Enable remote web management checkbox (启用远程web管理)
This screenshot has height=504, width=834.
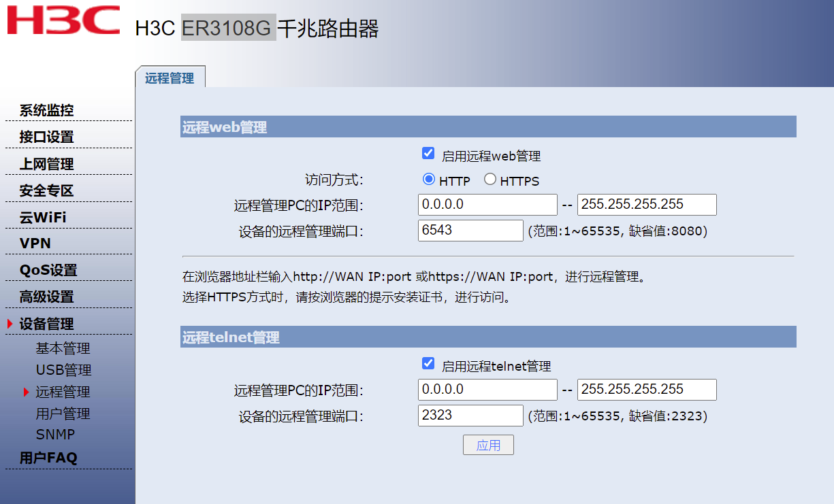[x=428, y=153]
